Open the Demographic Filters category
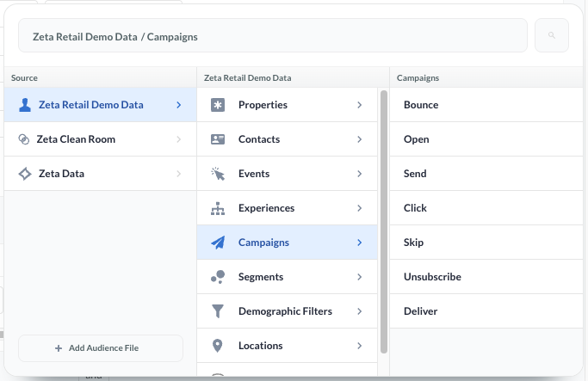588x381 pixels. (x=287, y=311)
